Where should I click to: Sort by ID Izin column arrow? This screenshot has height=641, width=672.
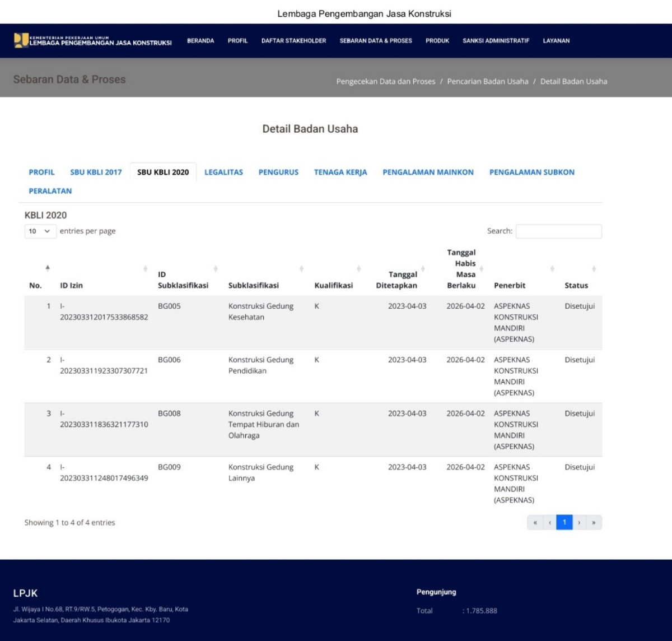click(x=145, y=269)
